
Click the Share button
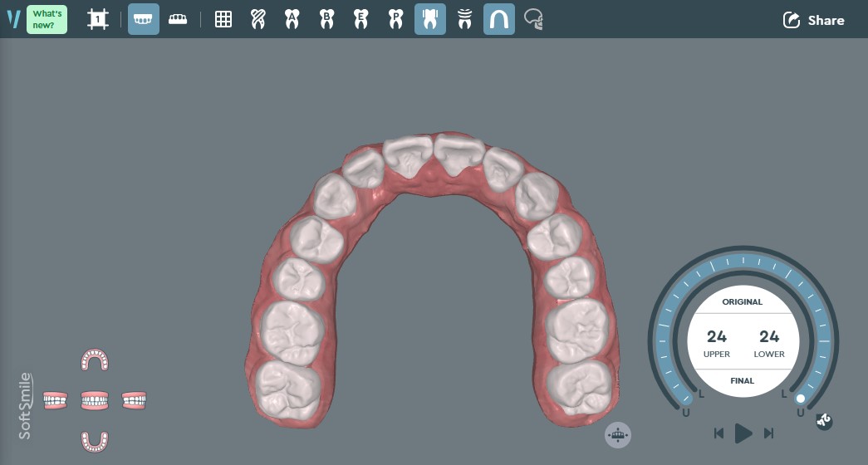(x=813, y=20)
